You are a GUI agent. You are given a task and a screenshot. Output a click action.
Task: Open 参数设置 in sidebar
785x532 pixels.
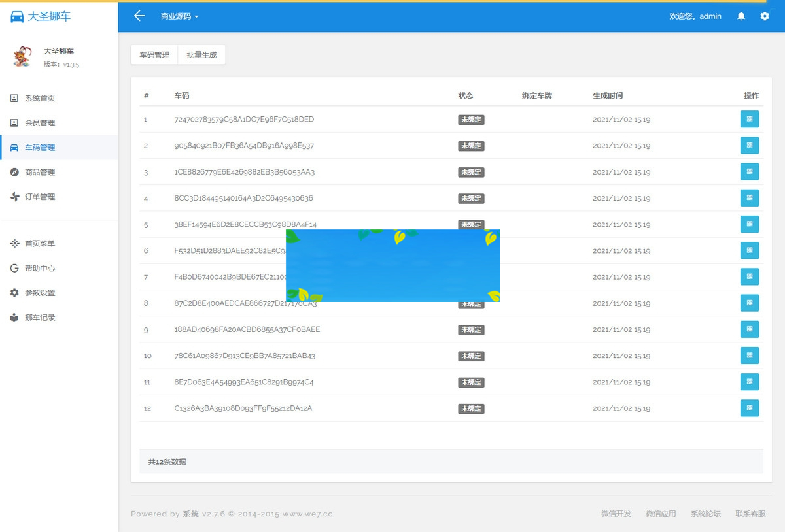pyautogui.click(x=40, y=293)
